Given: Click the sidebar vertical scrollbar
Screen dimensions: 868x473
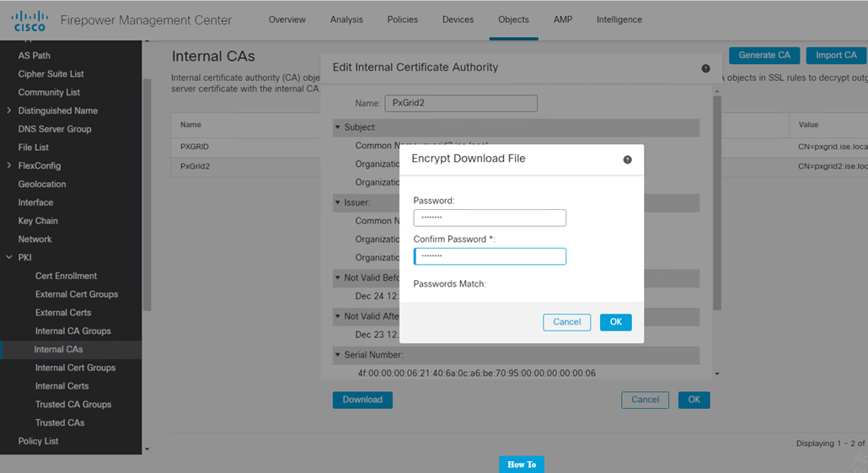Looking at the screenshot, I should point(147,195).
